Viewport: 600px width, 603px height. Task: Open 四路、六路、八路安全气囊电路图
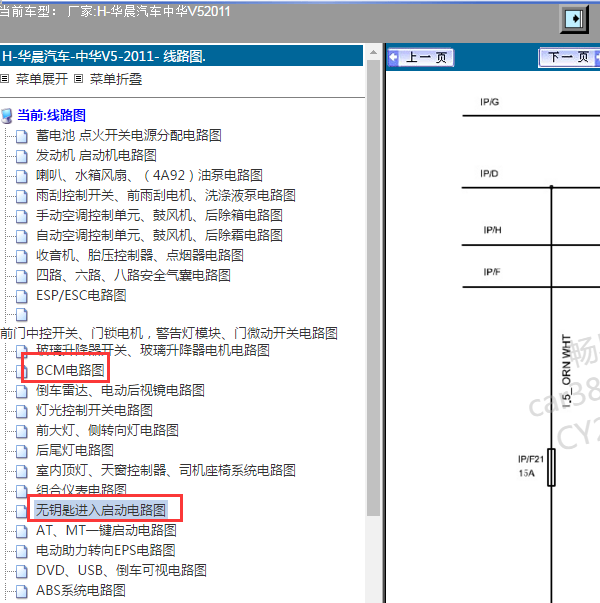point(133,275)
